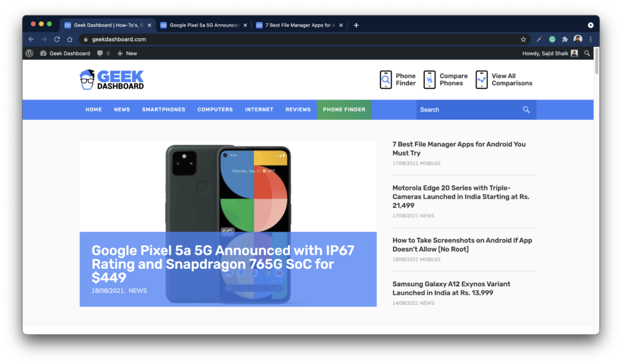Screen dimensions: 622x364
Task: Open a new browser tab with plus
Action: [356, 25]
